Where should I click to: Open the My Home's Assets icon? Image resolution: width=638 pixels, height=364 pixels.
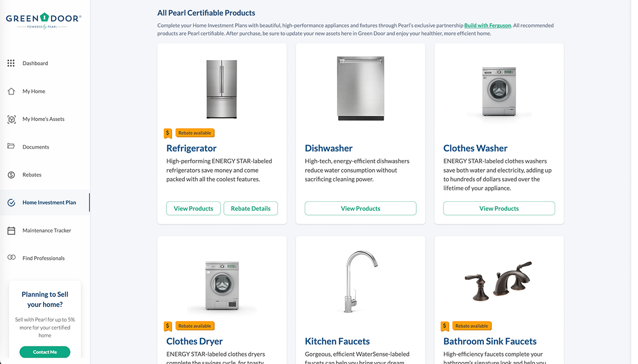(11, 119)
